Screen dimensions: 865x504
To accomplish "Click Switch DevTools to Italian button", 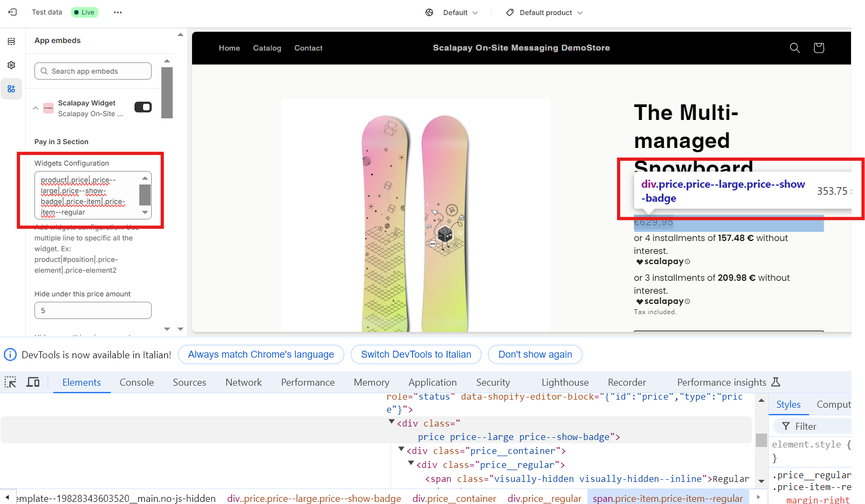I will (x=416, y=354).
